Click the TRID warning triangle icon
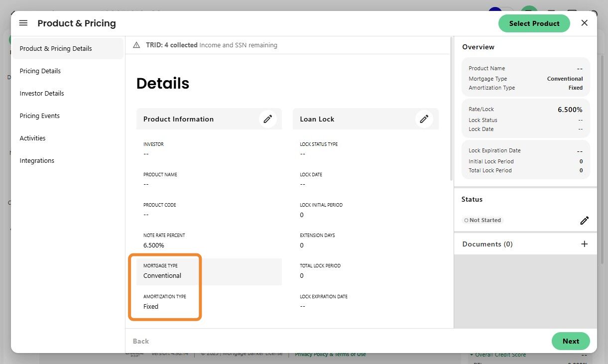Screen dimensions: 608x364 (136, 45)
